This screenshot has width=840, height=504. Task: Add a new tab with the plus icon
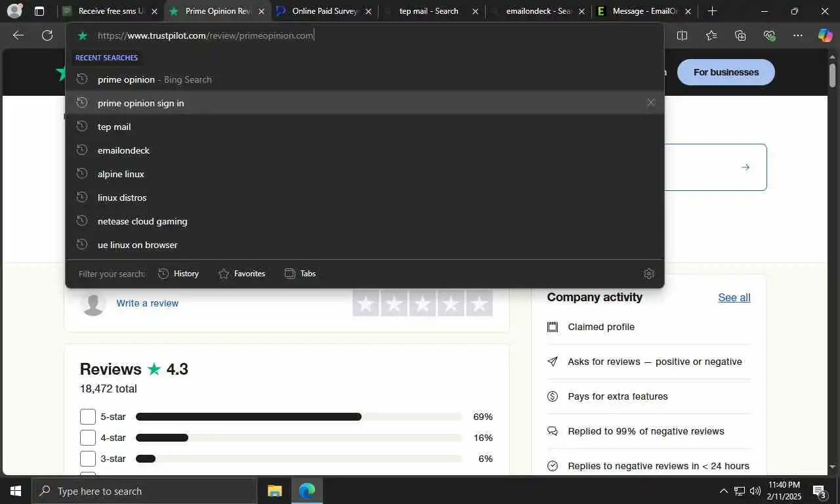[713, 11]
